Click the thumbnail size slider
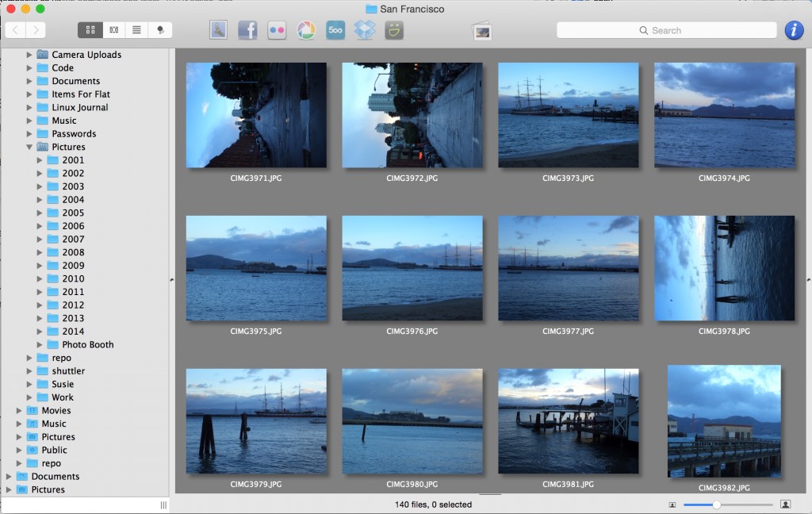Viewport: 812px width, 514px height. pyautogui.click(x=716, y=504)
